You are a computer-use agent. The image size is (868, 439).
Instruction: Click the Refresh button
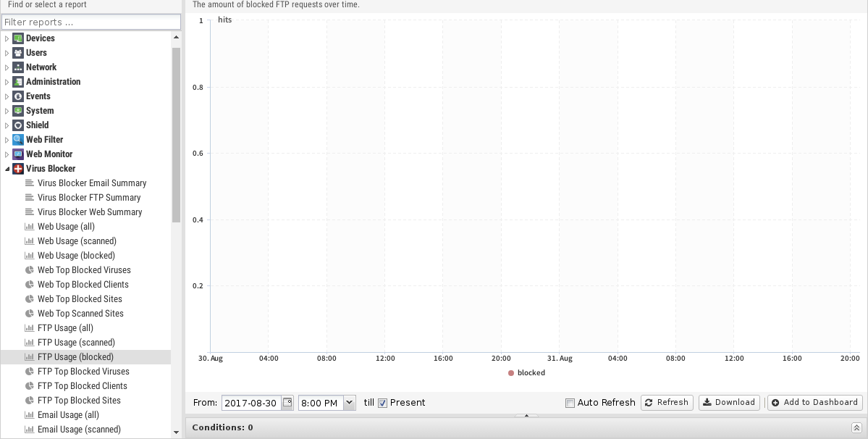click(x=667, y=403)
